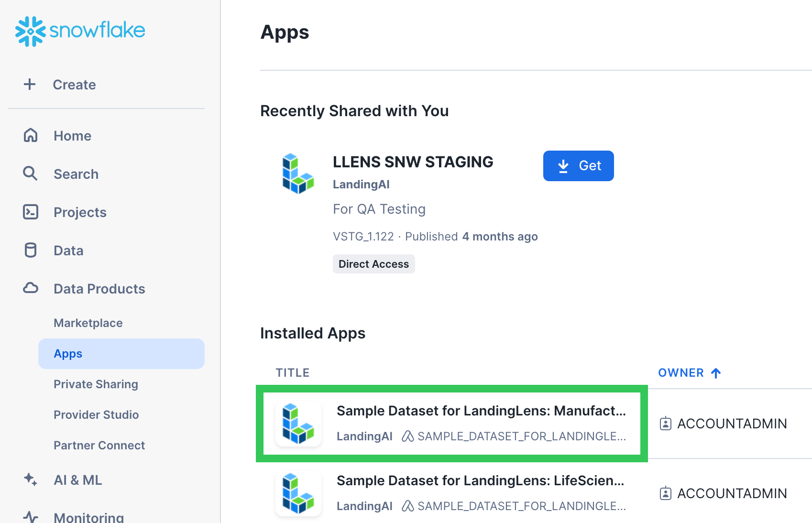Open Sample Dataset for LandingLens: Manufacturing app
The width and height of the screenshot is (812, 523).
click(481, 411)
